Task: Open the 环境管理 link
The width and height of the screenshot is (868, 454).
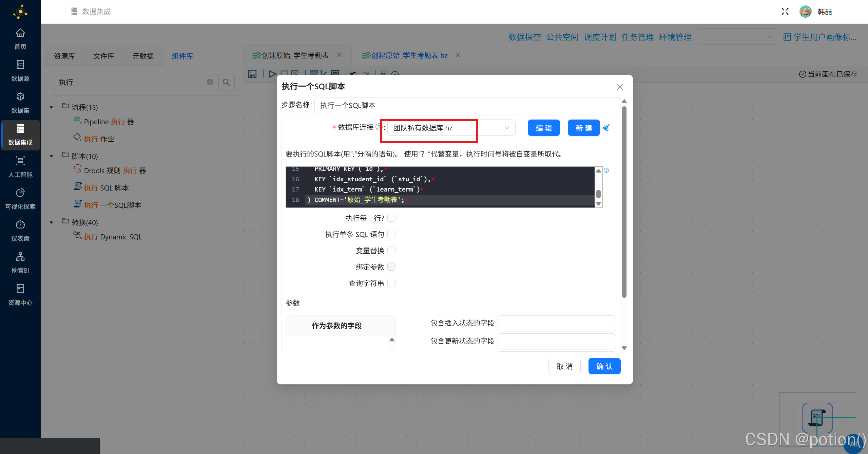Action: pos(675,37)
